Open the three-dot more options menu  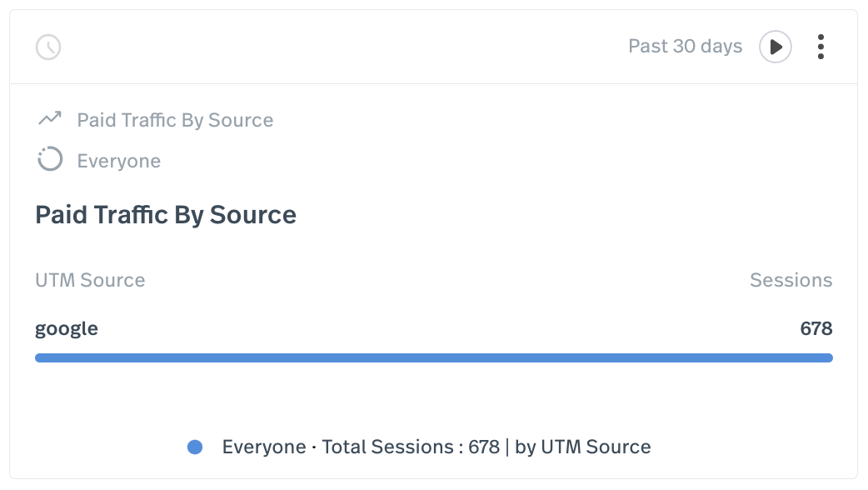click(821, 47)
